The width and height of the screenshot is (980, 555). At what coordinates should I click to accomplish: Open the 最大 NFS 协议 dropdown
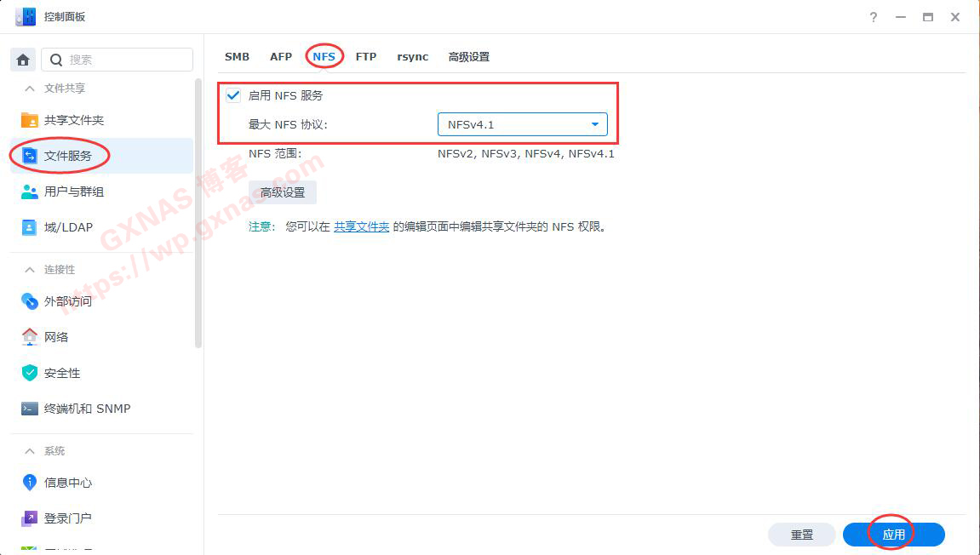coord(522,124)
